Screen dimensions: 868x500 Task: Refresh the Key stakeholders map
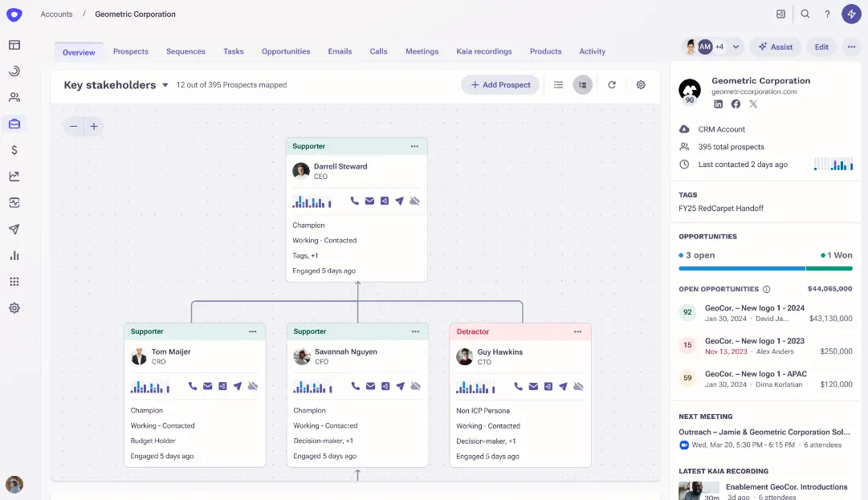[x=612, y=84]
